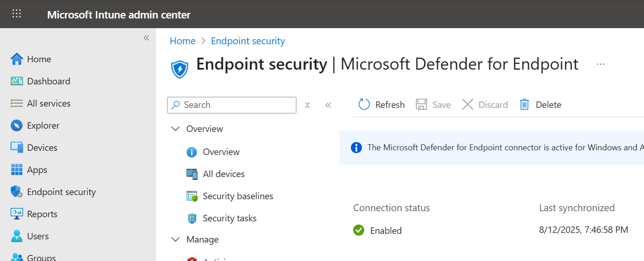Click the Security baselines icon
The width and height of the screenshot is (644, 261).
(x=192, y=196)
